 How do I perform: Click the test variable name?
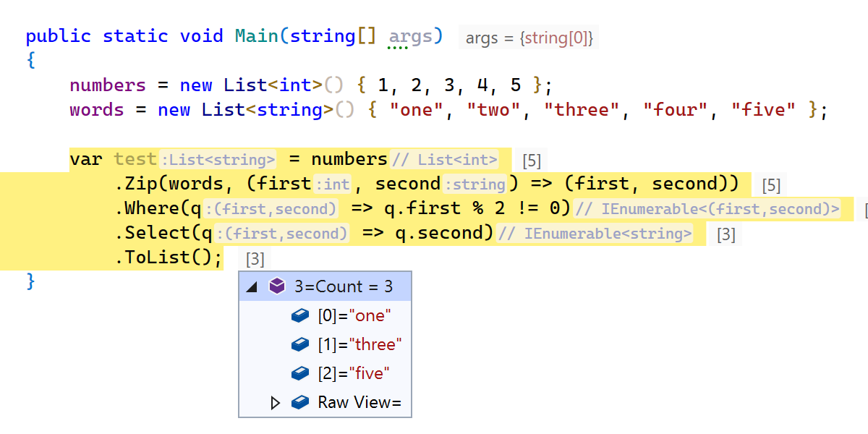click(x=135, y=159)
